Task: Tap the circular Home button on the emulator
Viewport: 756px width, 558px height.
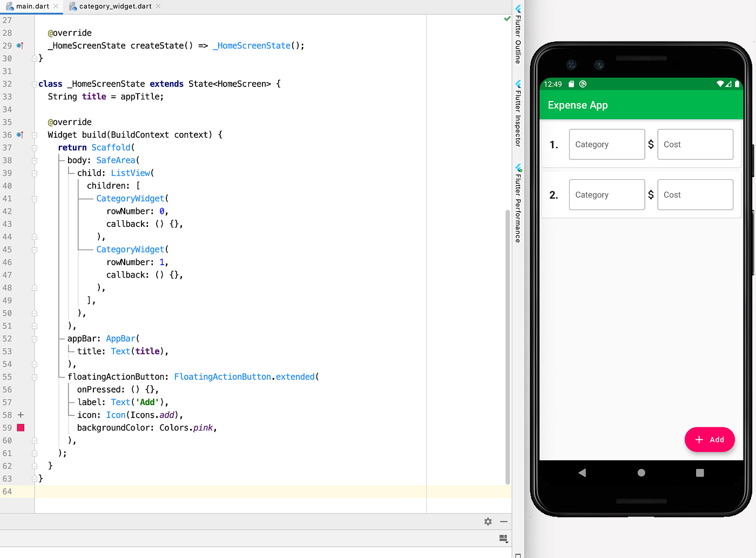Action: tap(641, 472)
